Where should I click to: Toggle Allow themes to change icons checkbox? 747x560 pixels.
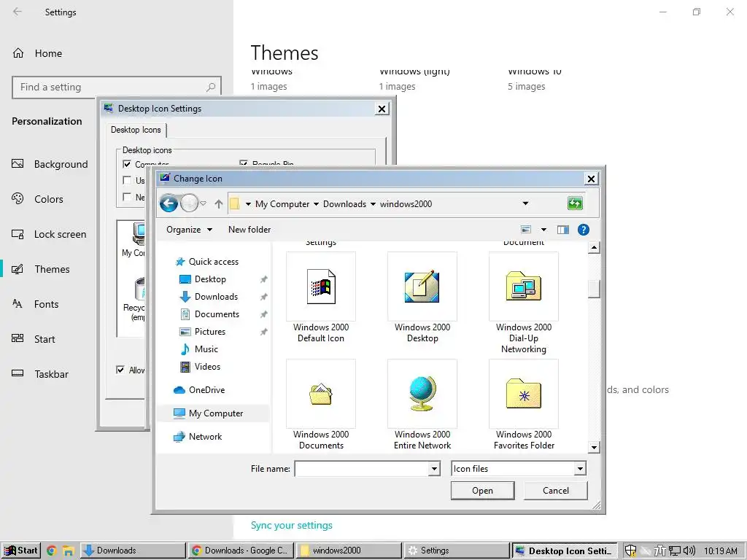click(120, 370)
